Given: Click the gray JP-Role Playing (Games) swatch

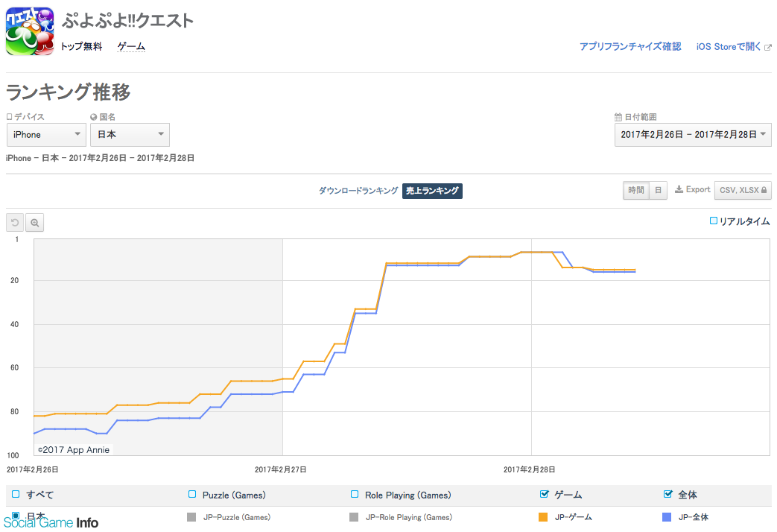Looking at the screenshot, I should 354,517.
